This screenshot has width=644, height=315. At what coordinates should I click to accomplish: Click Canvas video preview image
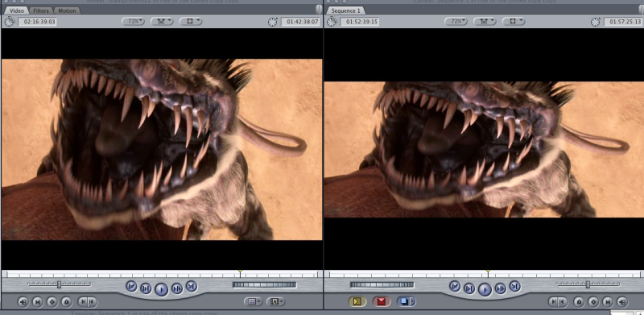point(484,149)
